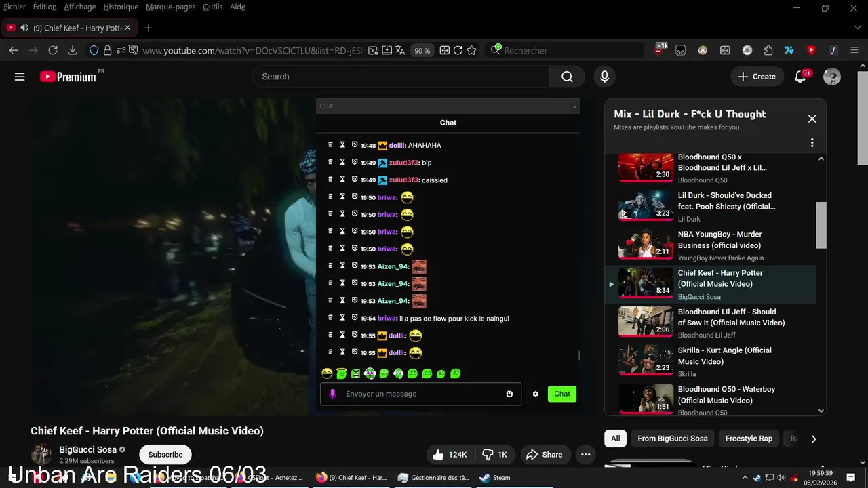Open the Windows notification center icon
The height and width of the screenshot is (488, 868).
(x=850, y=478)
